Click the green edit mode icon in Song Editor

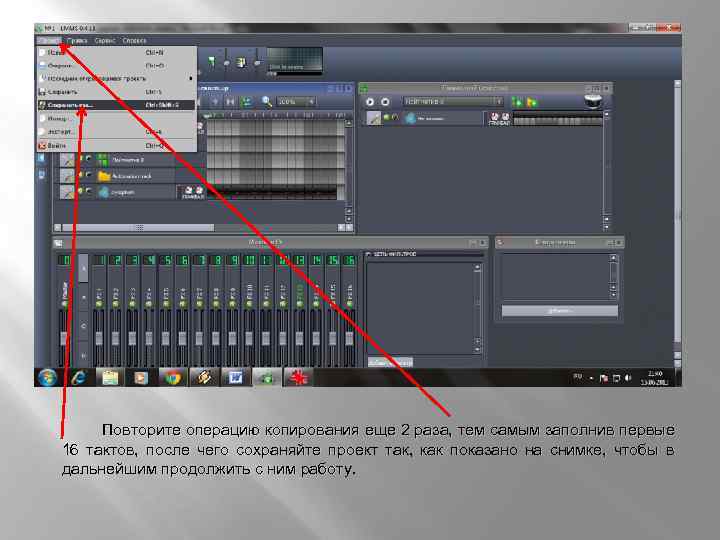247,101
